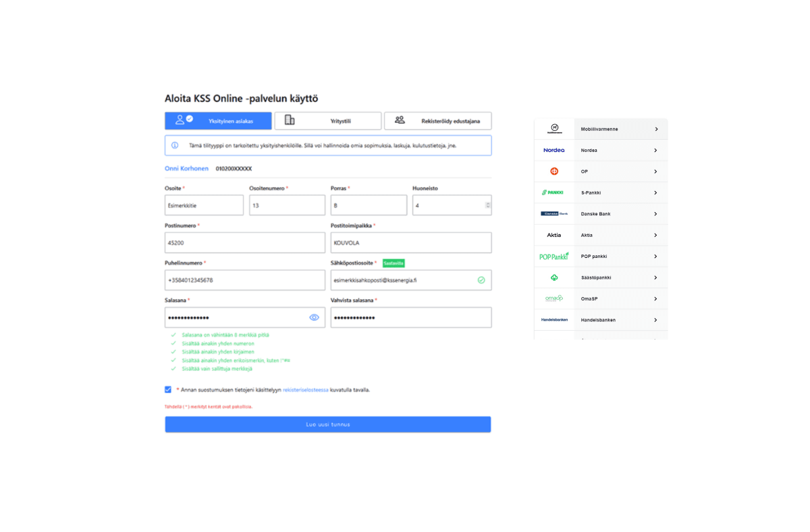Click the Danske Bank logo
810x532 pixels.
(553, 214)
